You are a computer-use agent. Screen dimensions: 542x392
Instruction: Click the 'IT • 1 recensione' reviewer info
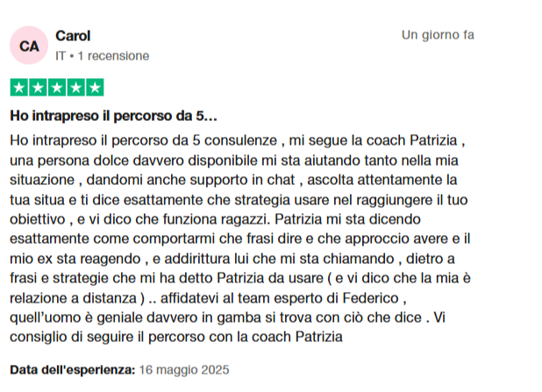(x=103, y=56)
